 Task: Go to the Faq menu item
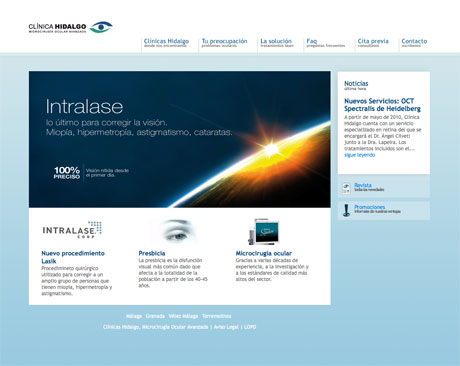pyautogui.click(x=312, y=41)
